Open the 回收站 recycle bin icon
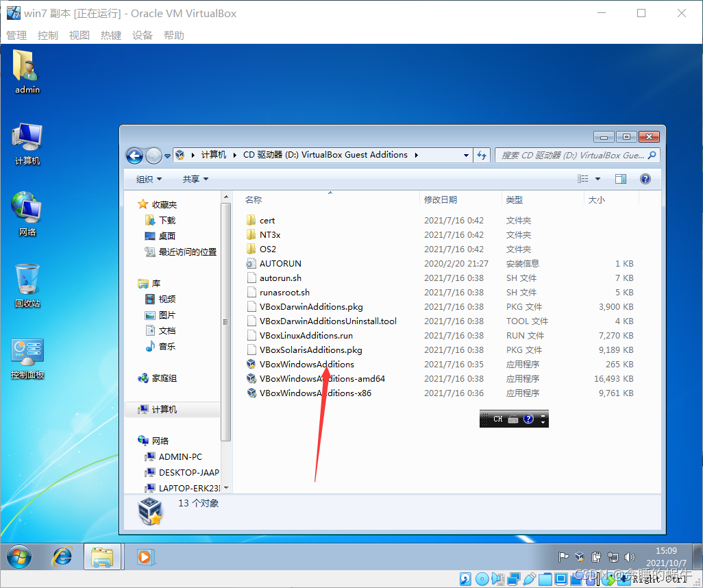This screenshot has height=588, width=703. 27,286
